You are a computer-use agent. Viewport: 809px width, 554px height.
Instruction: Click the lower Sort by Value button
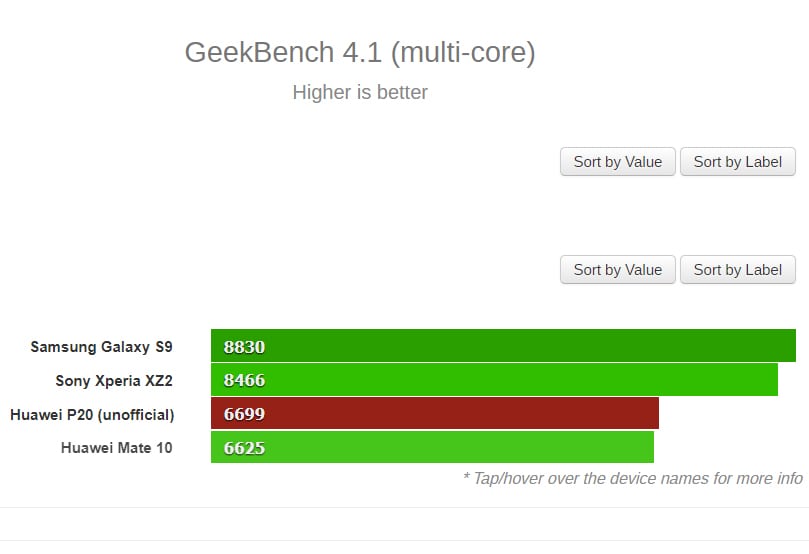pyautogui.click(x=618, y=269)
